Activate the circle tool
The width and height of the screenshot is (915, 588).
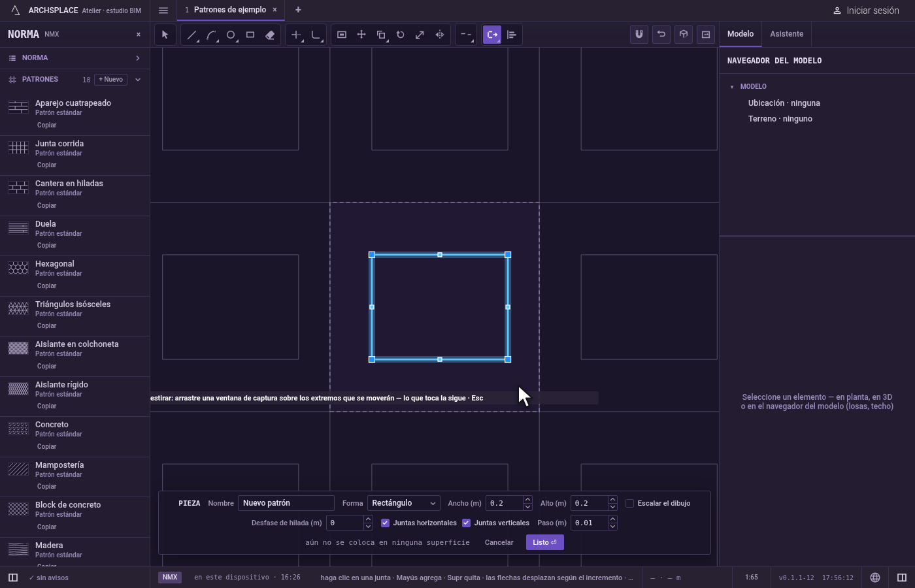(x=231, y=35)
